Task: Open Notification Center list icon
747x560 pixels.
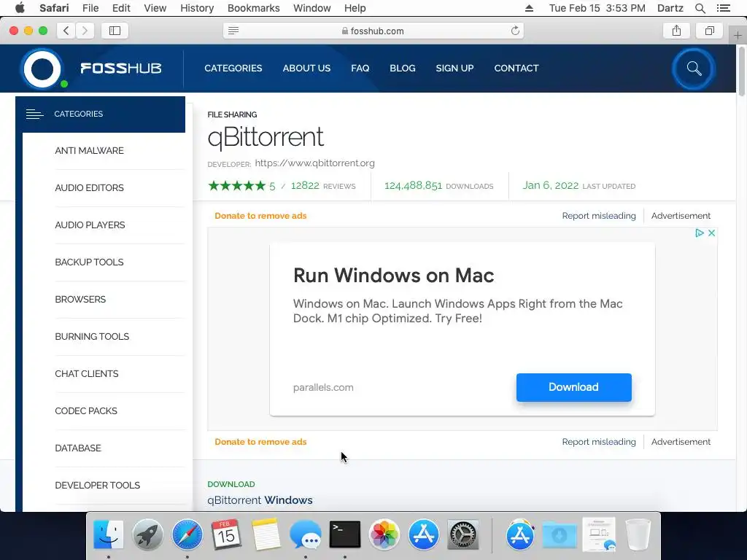Action: pos(723,8)
